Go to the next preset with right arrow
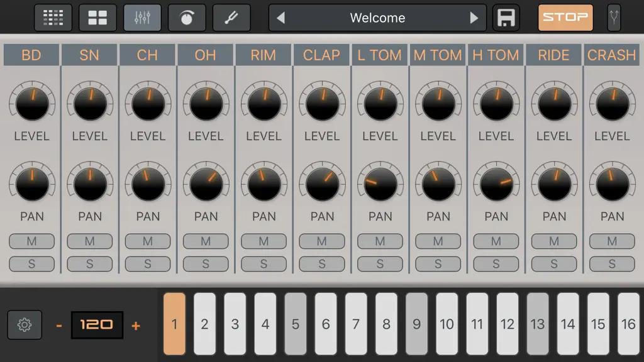This screenshot has width=644, height=362. click(474, 18)
